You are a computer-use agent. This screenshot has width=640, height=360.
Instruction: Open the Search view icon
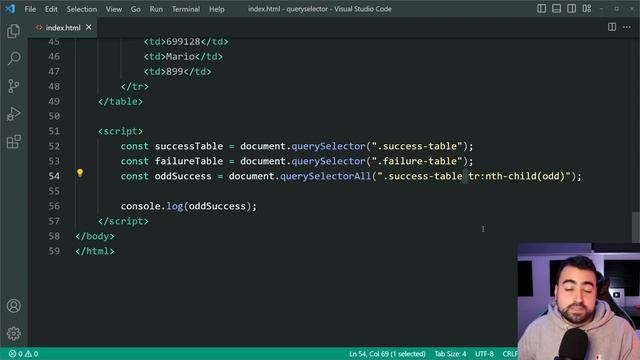13,58
